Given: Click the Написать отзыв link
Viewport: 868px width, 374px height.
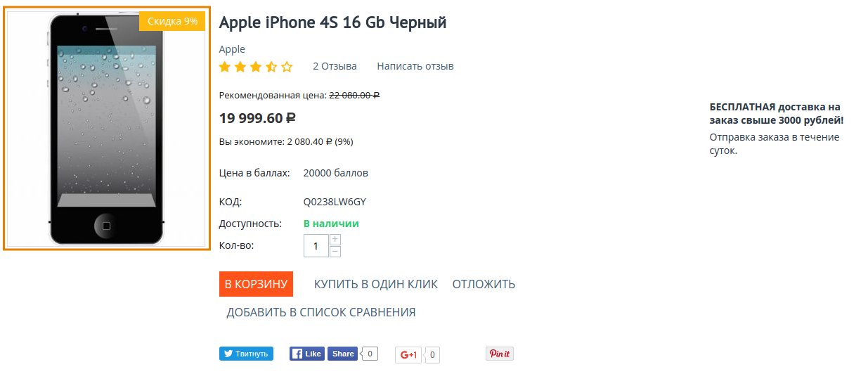Looking at the screenshot, I should pyautogui.click(x=415, y=66).
